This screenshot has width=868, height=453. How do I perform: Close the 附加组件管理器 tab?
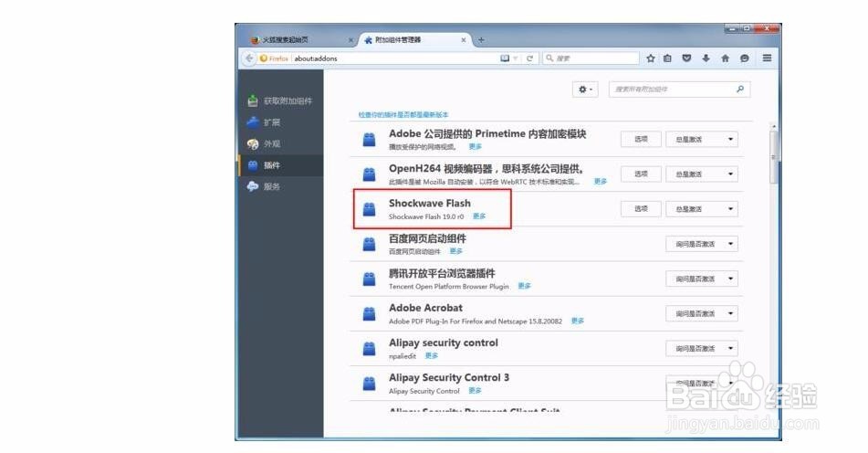tap(464, 40)
